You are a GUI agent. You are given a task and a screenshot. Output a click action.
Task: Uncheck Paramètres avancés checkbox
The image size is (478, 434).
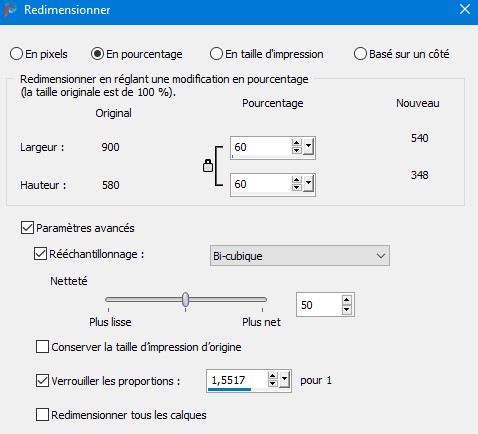tap(27, 228)
